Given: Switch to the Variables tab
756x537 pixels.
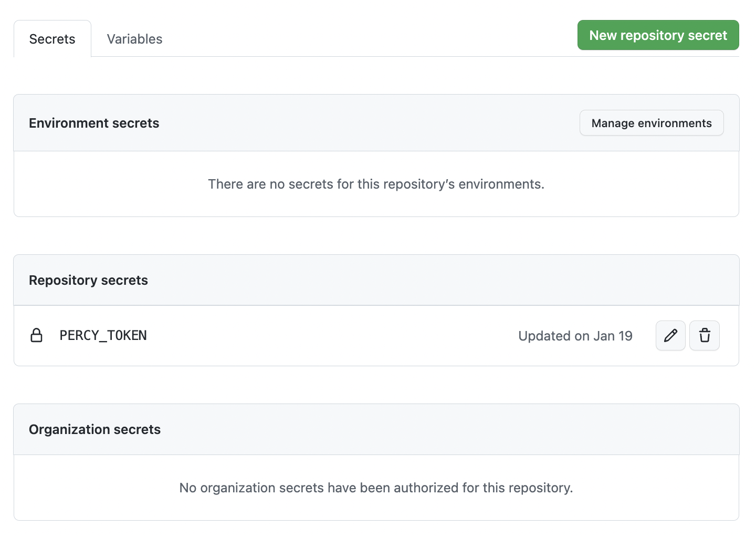Looking at the screenshot, I should pyautogui.click(x=134, y=39).
